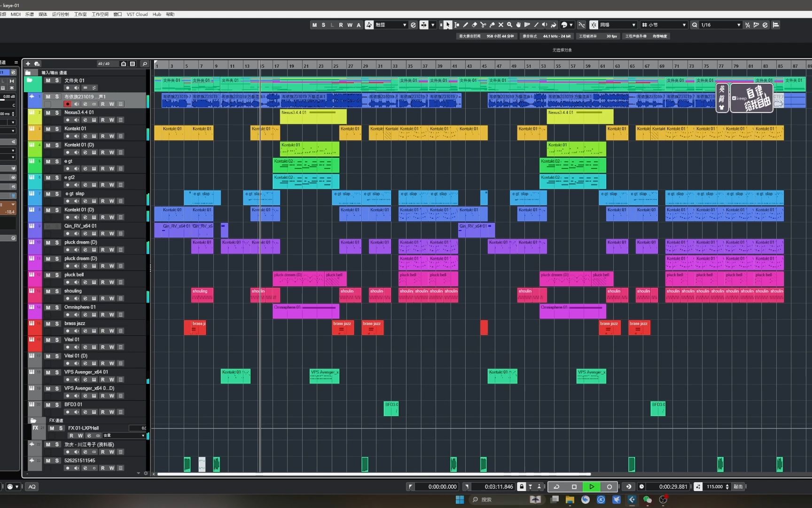The width and height of the screenshot is (812, 508).
Task: Open the VST Cloud menu
Action: pyautogui.click(x=137, y=14)
